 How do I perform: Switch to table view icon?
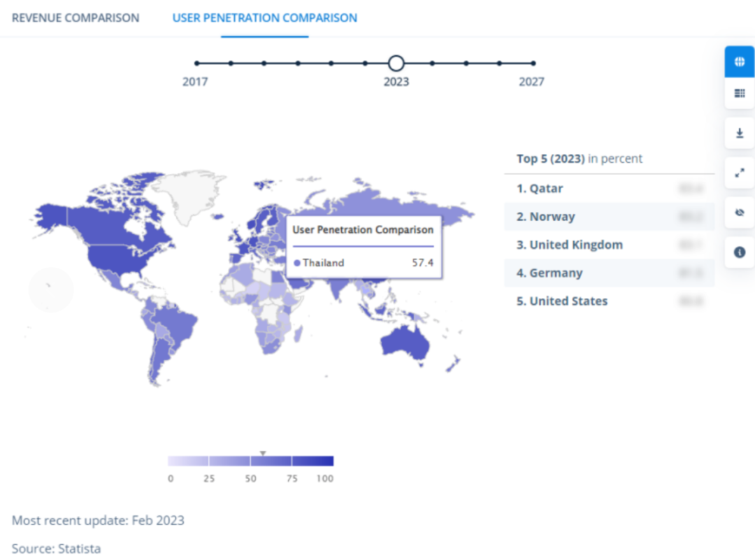point(739,93)
